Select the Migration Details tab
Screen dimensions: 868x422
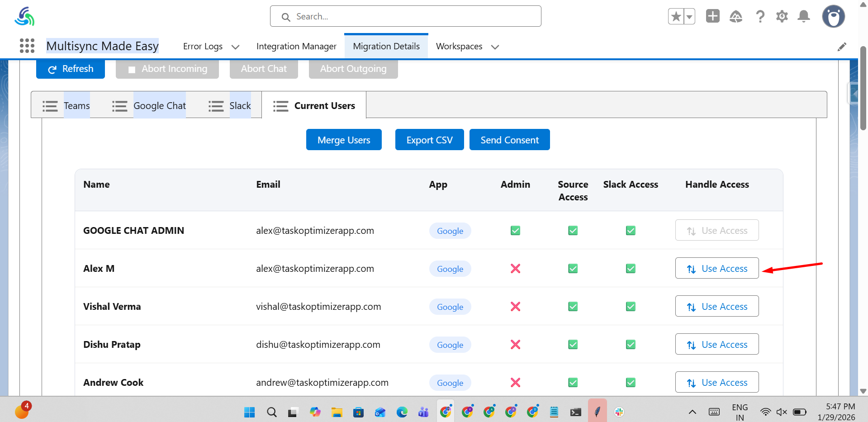tap(386, 46)
